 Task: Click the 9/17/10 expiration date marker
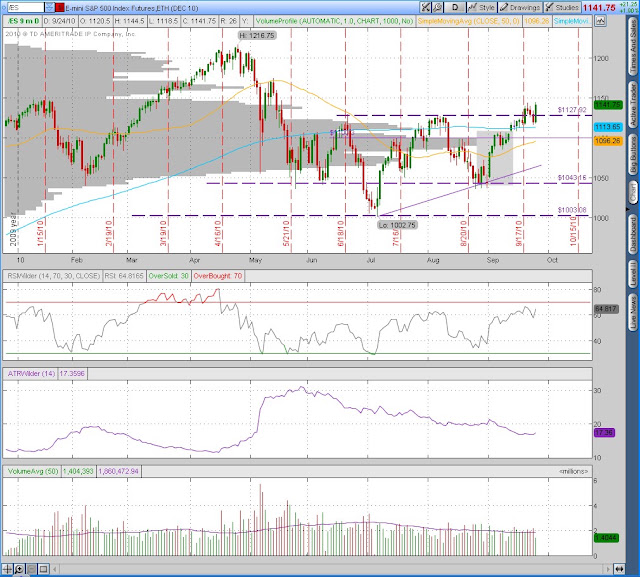(519, 233)
